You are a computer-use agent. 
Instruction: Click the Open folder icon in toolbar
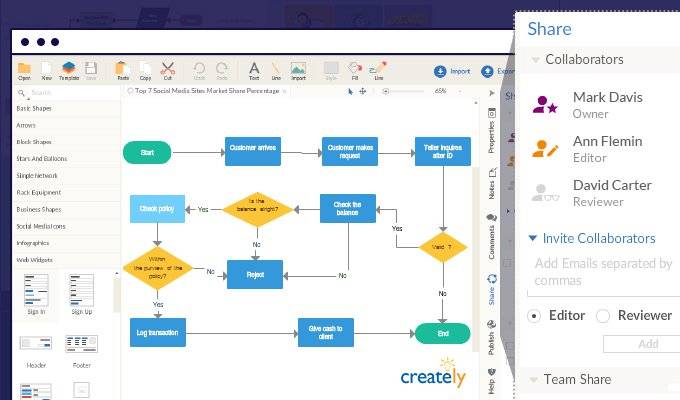coord(24,69)
